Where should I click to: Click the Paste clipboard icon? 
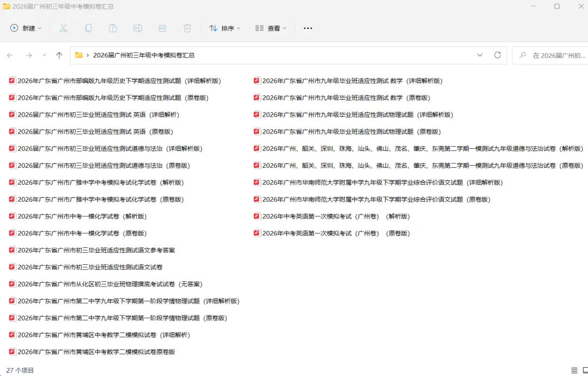tap(113, 28)
